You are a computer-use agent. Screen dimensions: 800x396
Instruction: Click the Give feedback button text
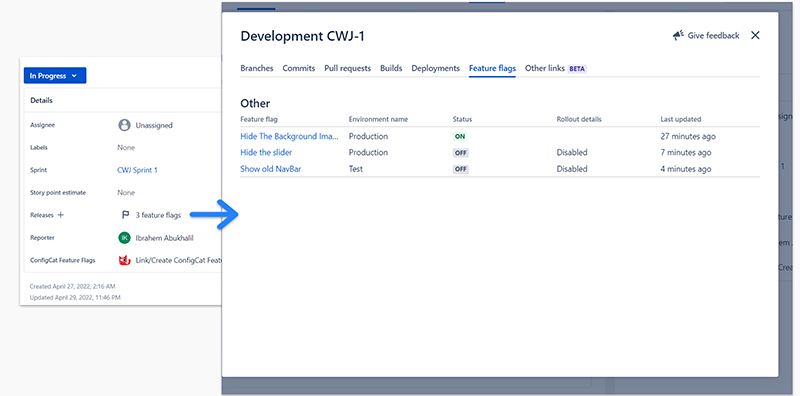pos(713,35)
